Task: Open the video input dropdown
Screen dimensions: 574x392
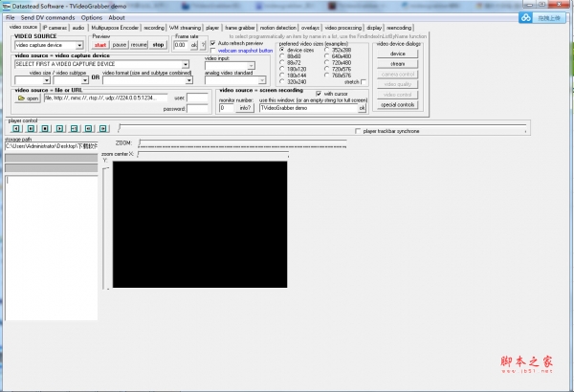Action: pyautogui.click(x=251, y=66)
